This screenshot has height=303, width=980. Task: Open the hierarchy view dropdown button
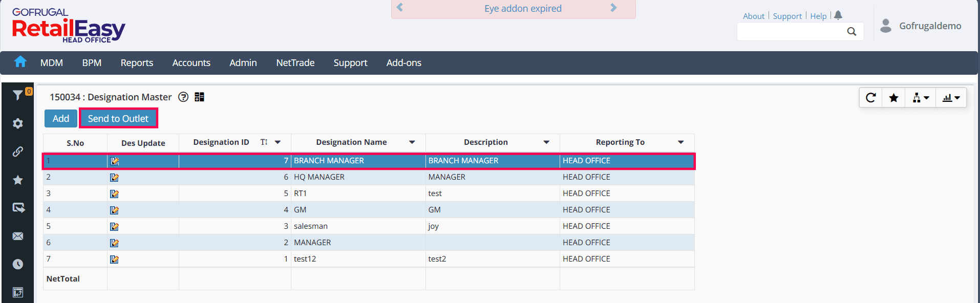click(x=920, y=98)
